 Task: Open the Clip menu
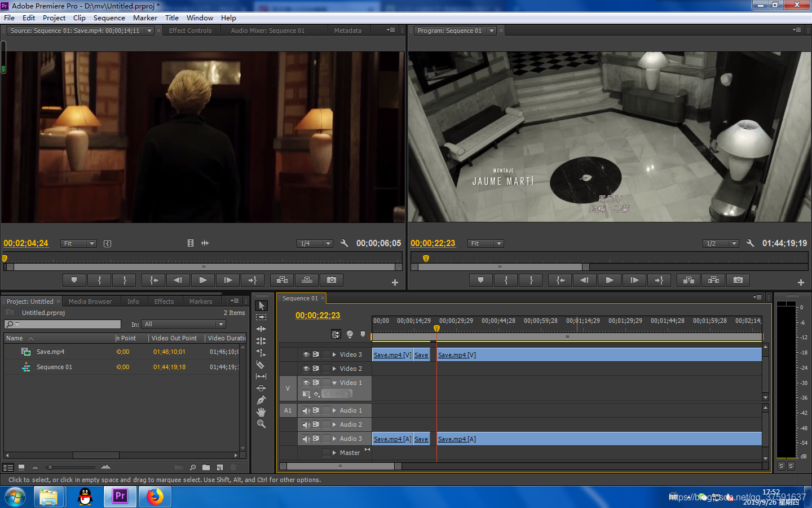pyautogui.click(x=80, y=17)
